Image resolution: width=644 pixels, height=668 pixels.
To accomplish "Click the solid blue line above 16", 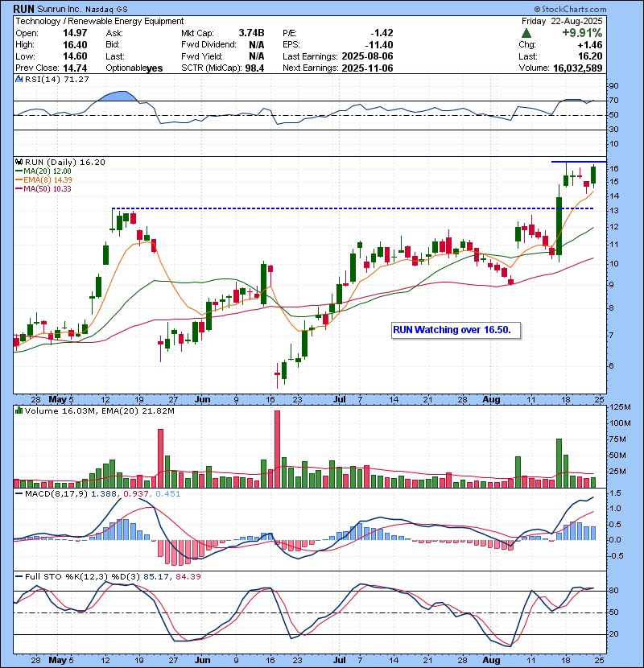I will pyautogui.click(x=579, y=162).
